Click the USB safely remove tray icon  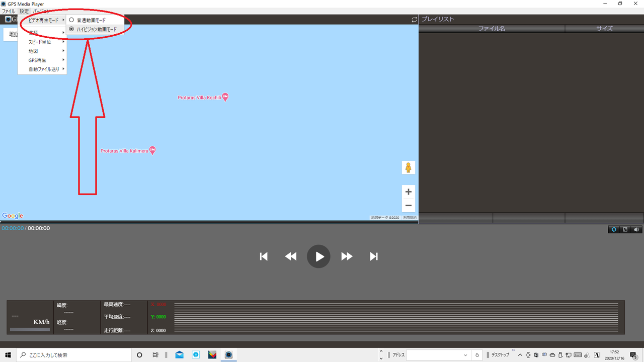click(560, 355)
